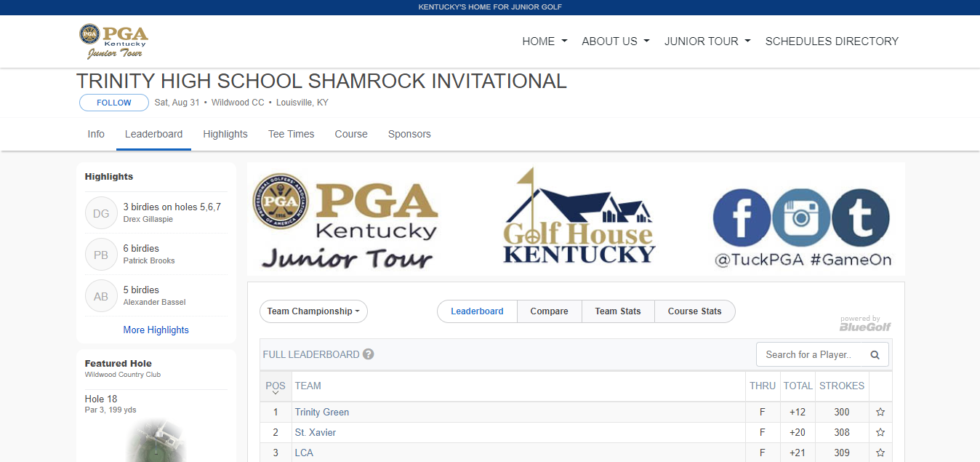The width and height of the screenshot is (980, 462).
Task: Click the Trinity Green total +12
Action: (798, 412)
